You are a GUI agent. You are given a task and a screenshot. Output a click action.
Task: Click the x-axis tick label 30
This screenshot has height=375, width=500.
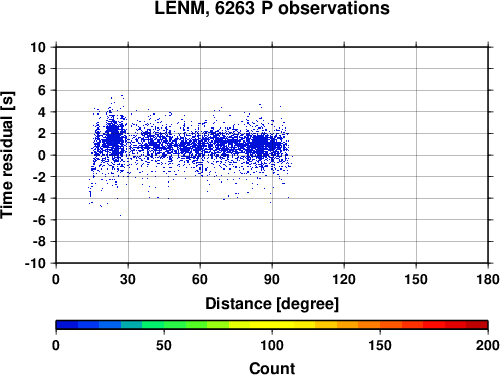click(128, 279)
